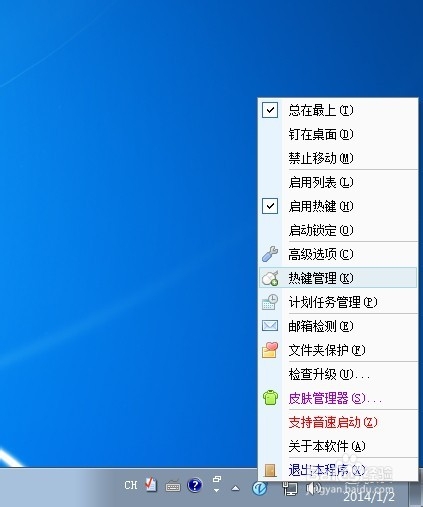Click the envelope mailbox icon
This screenshot has width=423, height=507.
270,326
